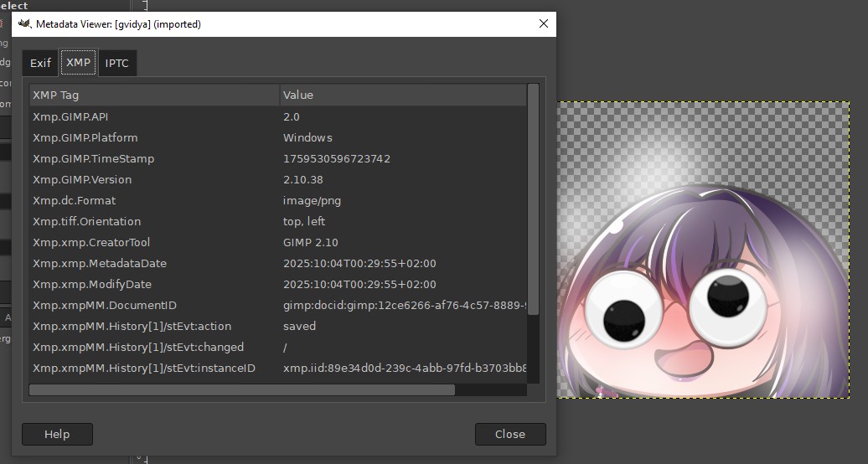This screenshot has width=868, height=464.
Task: Select the XMP tab
Action: [78, 62]
